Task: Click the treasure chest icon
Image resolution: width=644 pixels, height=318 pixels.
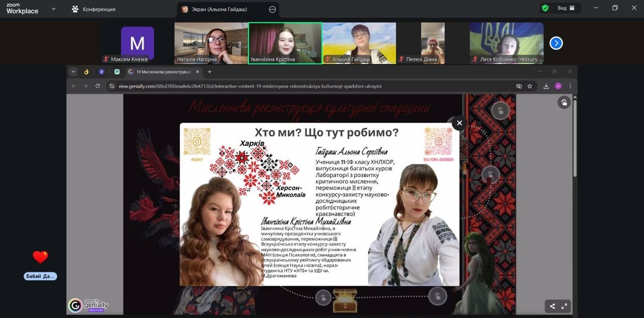Action: 345,300
